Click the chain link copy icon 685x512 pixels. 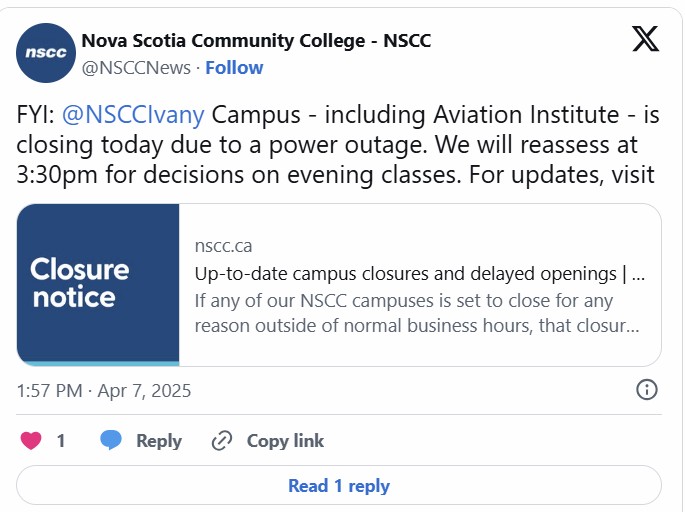(x=222, y=441)
